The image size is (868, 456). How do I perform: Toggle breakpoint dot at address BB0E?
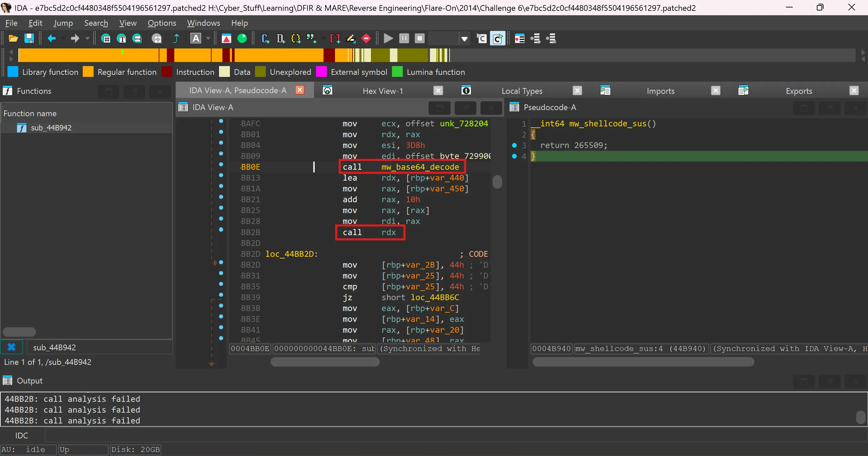(x=221, y=165)
